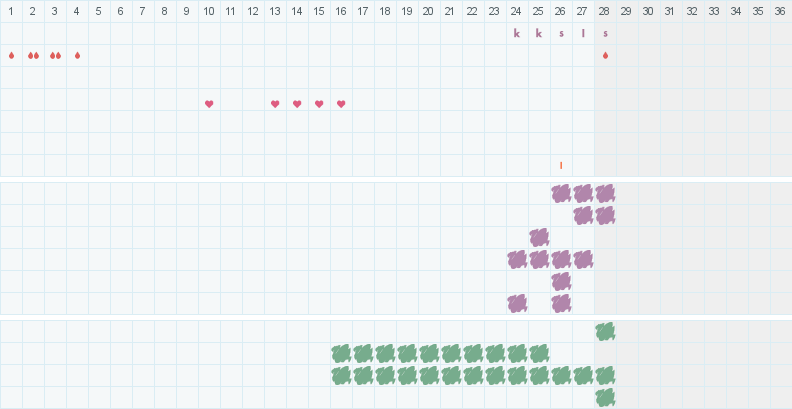
Task: Click the upper green mark on day 16
Action: pos(341,353)
